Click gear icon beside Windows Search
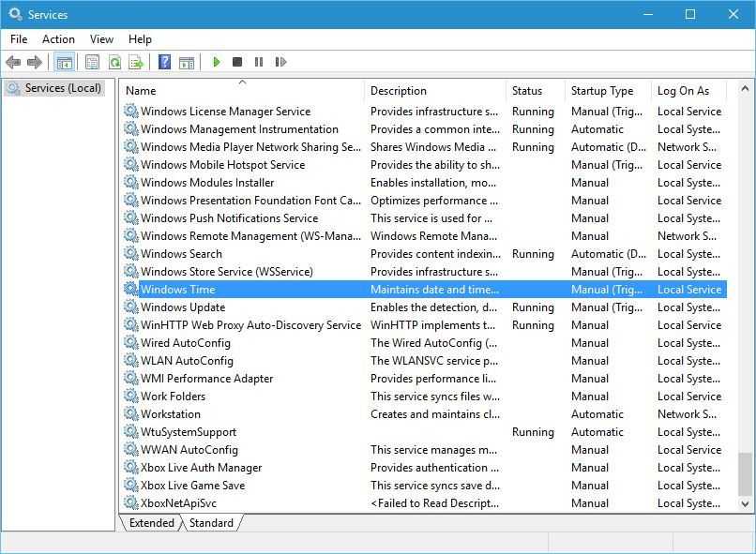 (x=130, y=253)
